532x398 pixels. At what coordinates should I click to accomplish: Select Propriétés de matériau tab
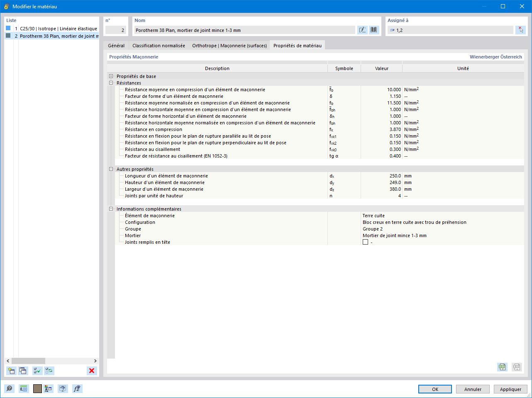(297, 46)
